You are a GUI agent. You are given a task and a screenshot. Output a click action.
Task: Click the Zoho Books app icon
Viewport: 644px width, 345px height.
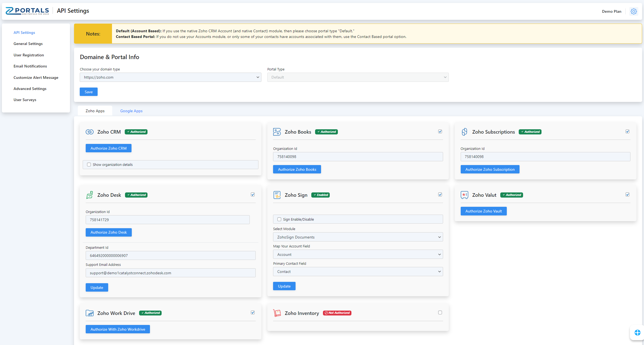277,132
